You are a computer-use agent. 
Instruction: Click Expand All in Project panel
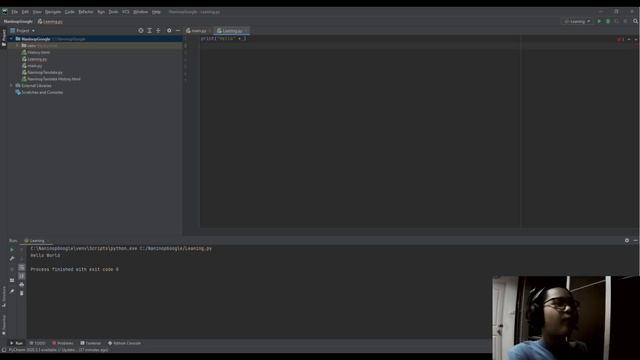coord(149,31)
